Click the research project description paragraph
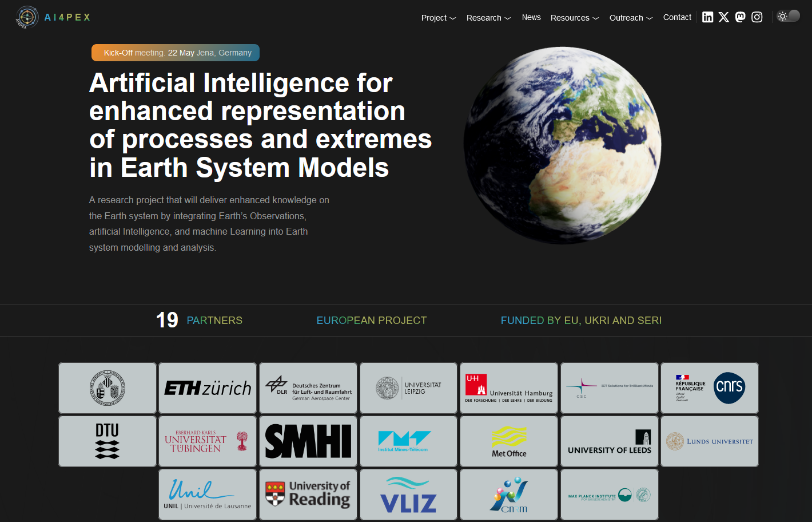This screenshot has width=812, height=522. 209,224
